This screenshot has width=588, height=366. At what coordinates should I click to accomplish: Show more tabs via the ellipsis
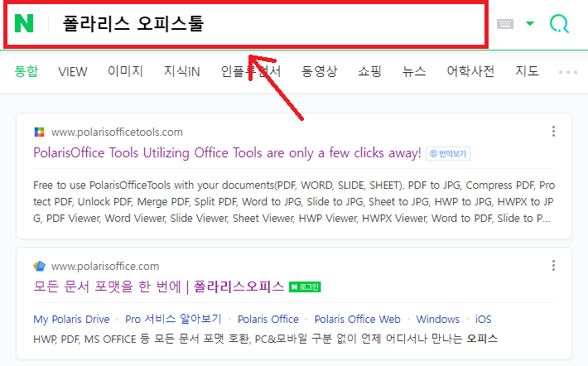(x=568, y=72)
